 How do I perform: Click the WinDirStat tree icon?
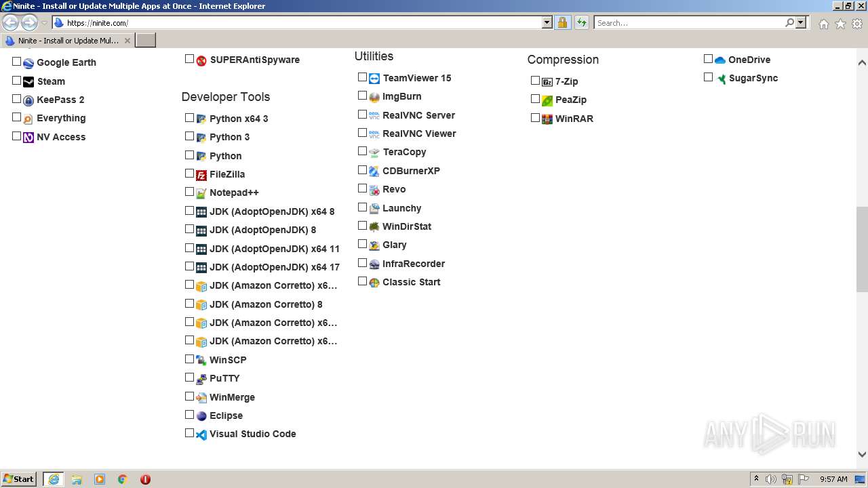(374, 227)
